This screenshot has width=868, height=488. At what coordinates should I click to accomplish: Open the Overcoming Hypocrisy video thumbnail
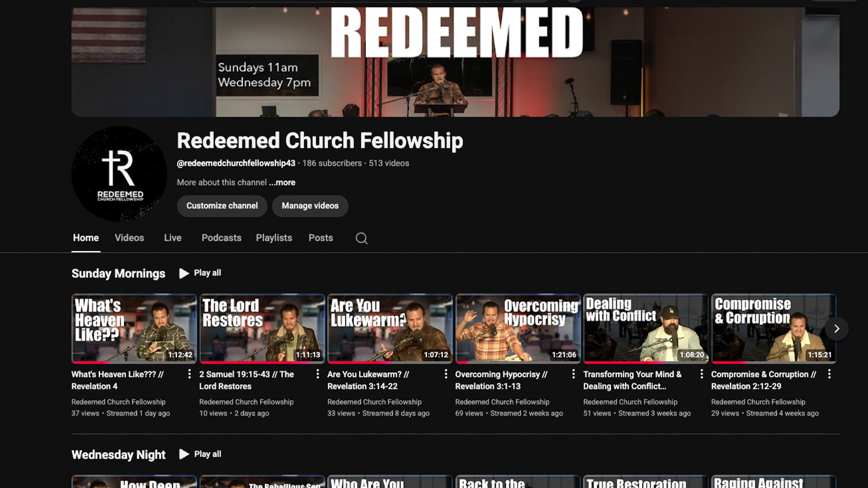(518, 329)
